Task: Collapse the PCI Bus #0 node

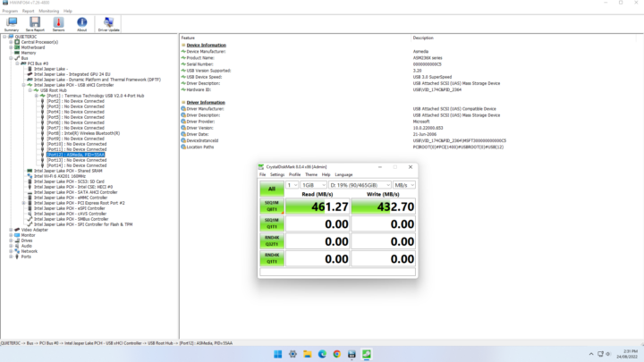Action: pos(17,63)
